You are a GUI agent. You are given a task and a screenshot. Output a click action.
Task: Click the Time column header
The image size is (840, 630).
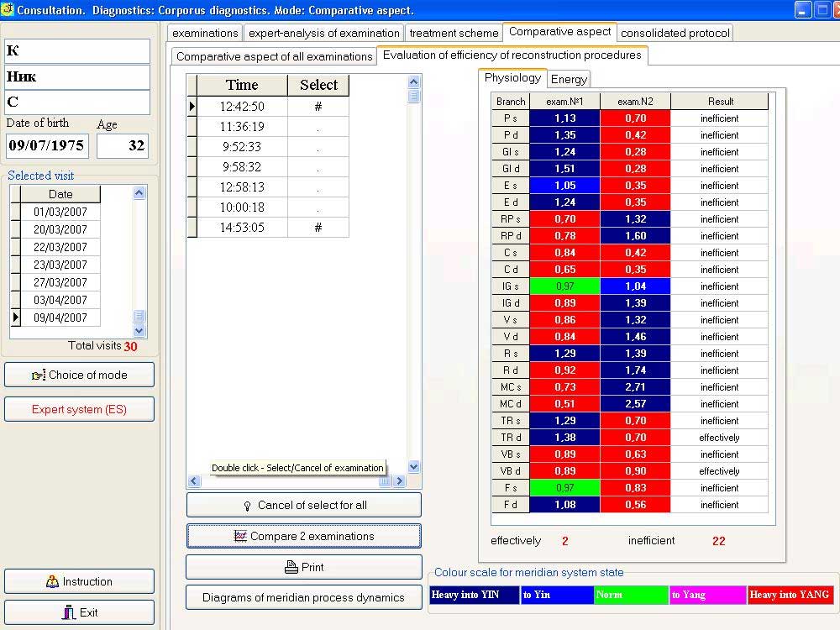(x=242, y=85)
